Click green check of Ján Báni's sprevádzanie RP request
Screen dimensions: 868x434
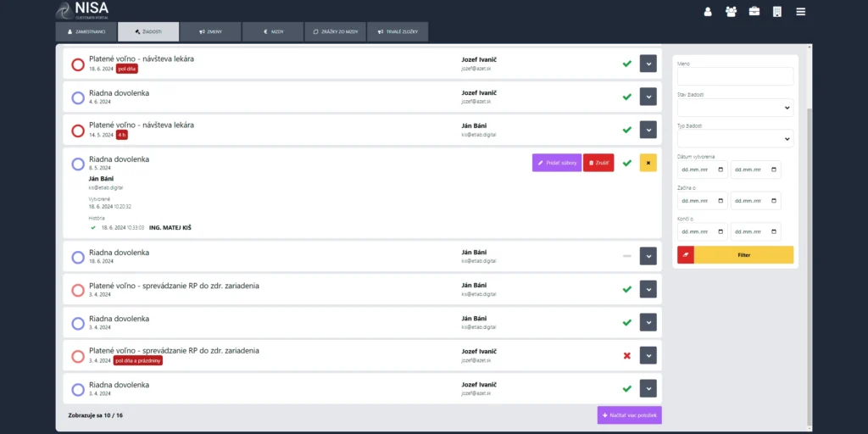[626, 289]
